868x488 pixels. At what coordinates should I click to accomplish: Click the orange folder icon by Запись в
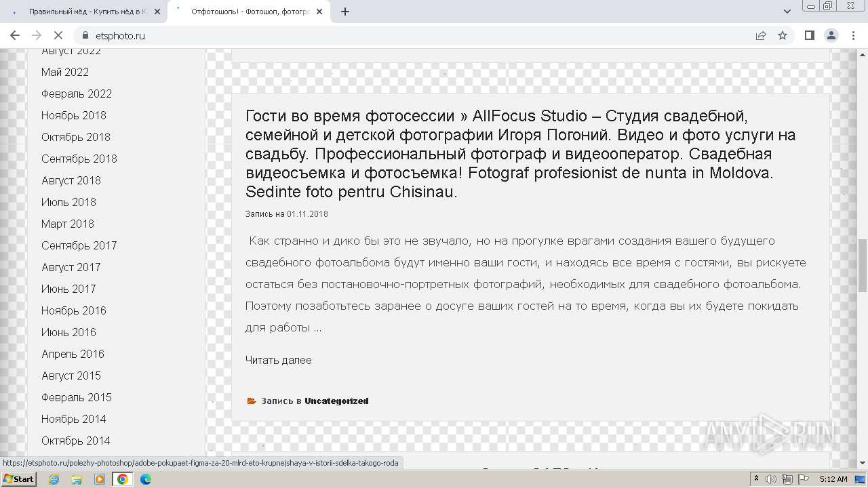click(252, 401)
